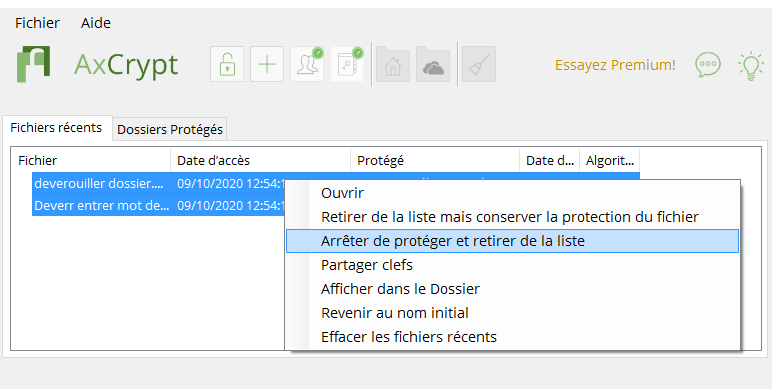The height and width of the screenshot is (389, 772).
Task: Switch to Dossiers Protégés tab
Action: [170, 130]
